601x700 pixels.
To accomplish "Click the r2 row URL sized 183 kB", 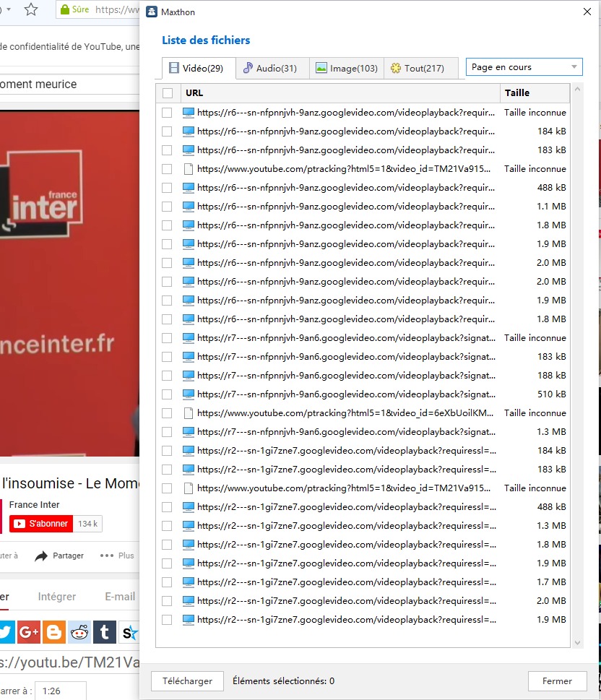I will pos(347,470).
